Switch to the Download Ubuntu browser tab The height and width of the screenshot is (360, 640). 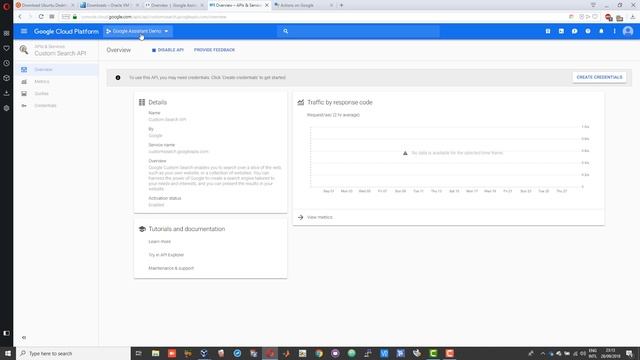click(x=45, y=5)
